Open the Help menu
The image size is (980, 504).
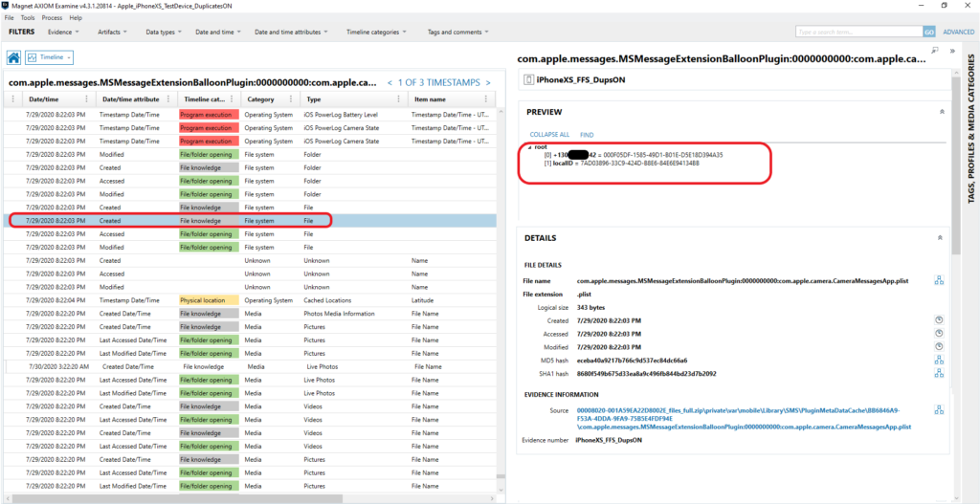[x=76, y=18]
